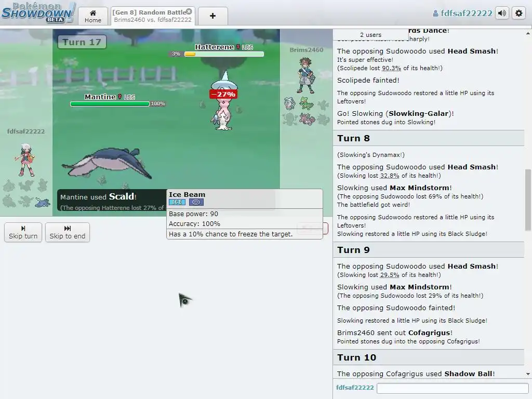Click "Base power: 90" in the tooltip
Image resolution: width=532 pixels, height=399 pixels.
pos(193,214)
